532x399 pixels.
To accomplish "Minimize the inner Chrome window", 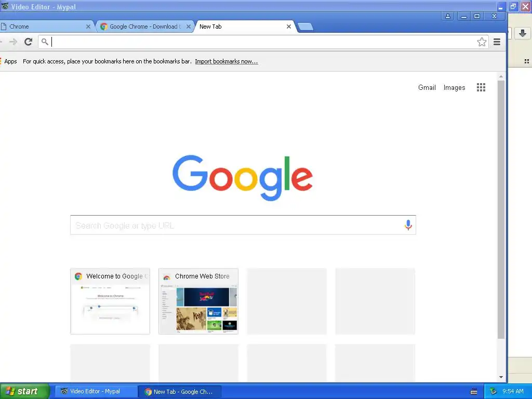I will 464,16.
